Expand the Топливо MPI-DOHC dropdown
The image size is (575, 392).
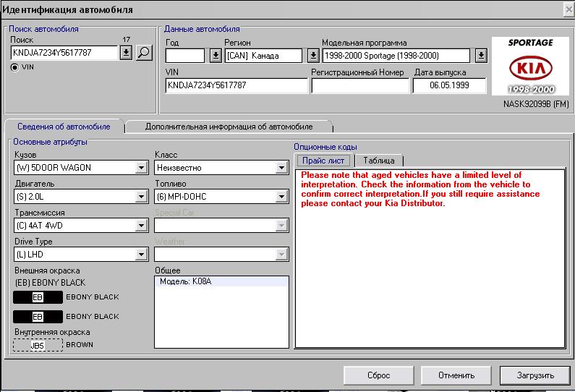[282, 197]
